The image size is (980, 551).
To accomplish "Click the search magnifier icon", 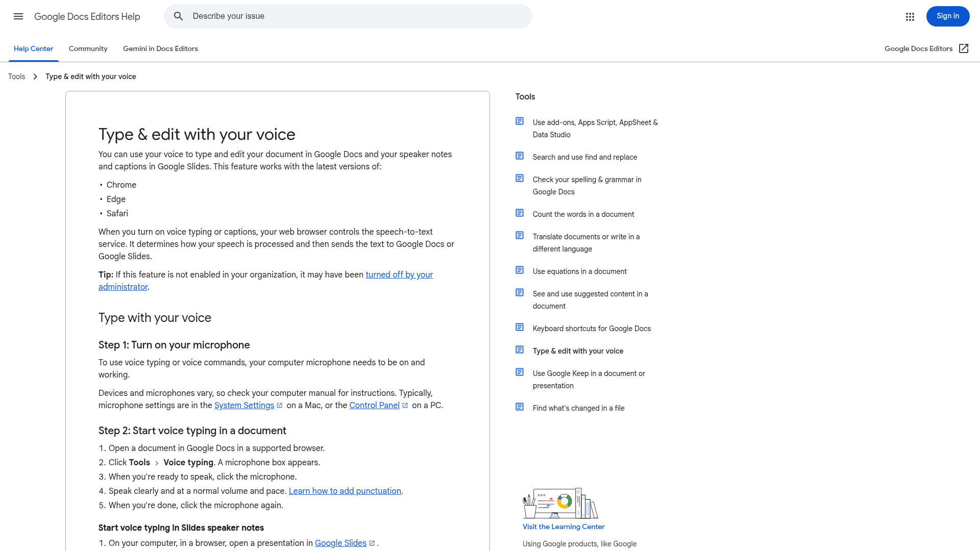I will tap(178, 16).
